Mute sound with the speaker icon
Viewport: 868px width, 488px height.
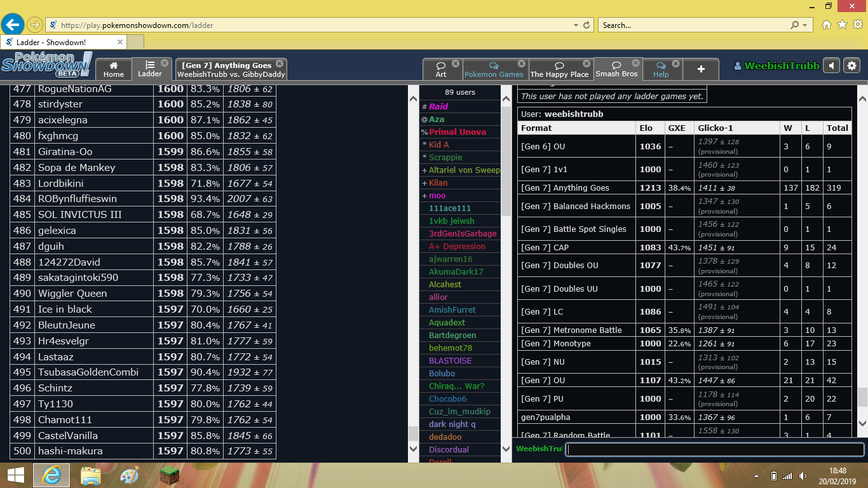point(831,65)
